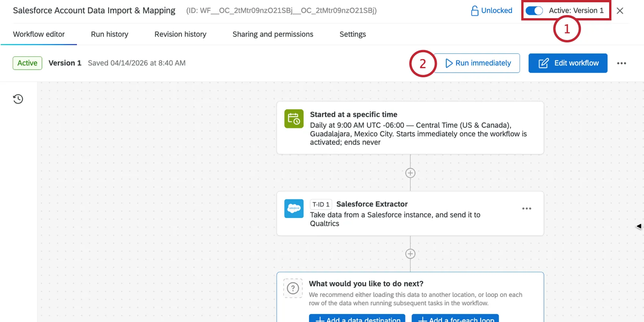
Task: Open the Revision history tab
Action: pyautogui.click(x=180, y=34)
